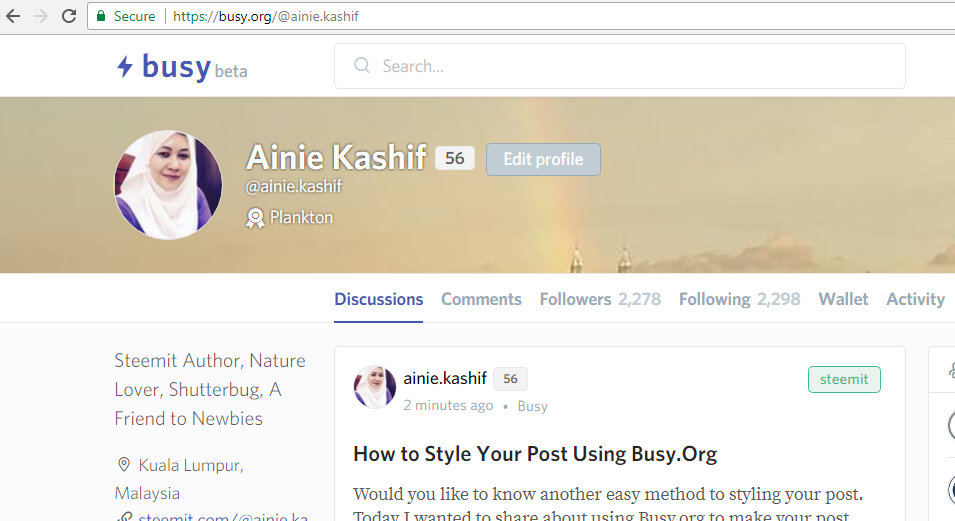The width and height of the screenshot is (955, 521).
Task: Click the large profile avatar photo
Action: (168, 185)
